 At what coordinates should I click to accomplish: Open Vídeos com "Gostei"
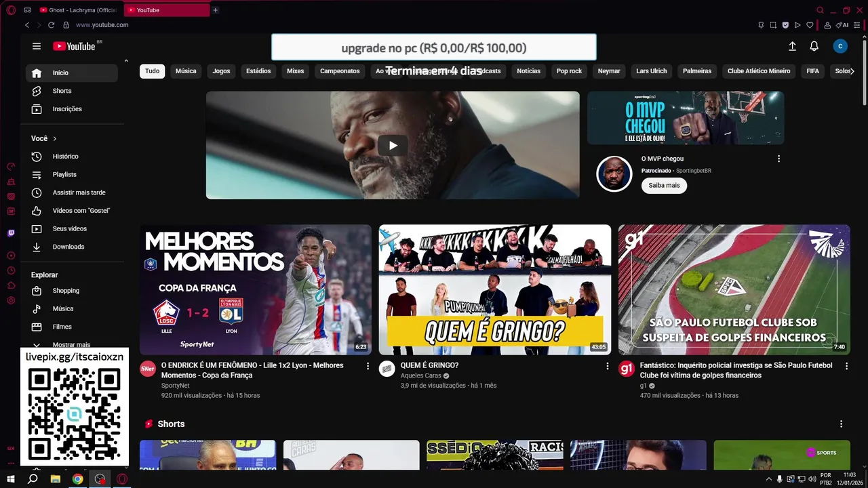tap(72, 211)
